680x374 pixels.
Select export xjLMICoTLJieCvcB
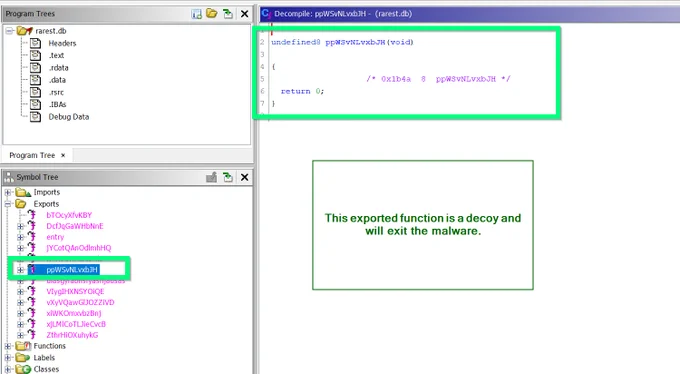(x=76, y=324)
